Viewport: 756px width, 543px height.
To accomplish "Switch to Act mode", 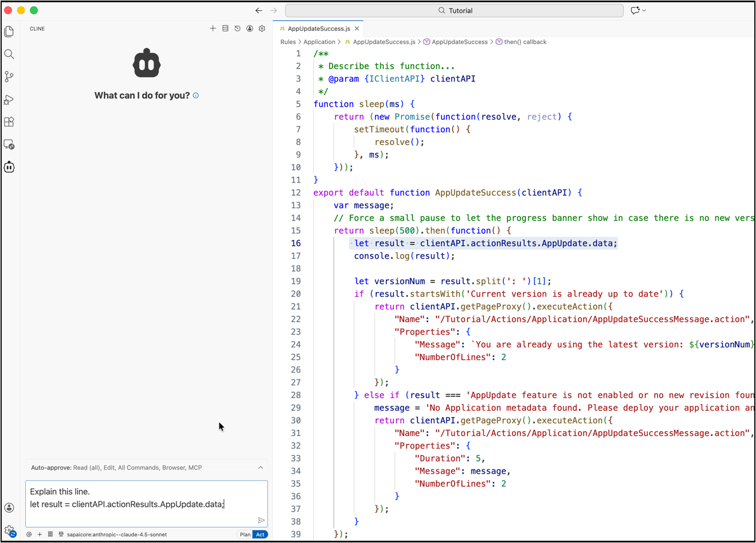I will click(260, 535).
